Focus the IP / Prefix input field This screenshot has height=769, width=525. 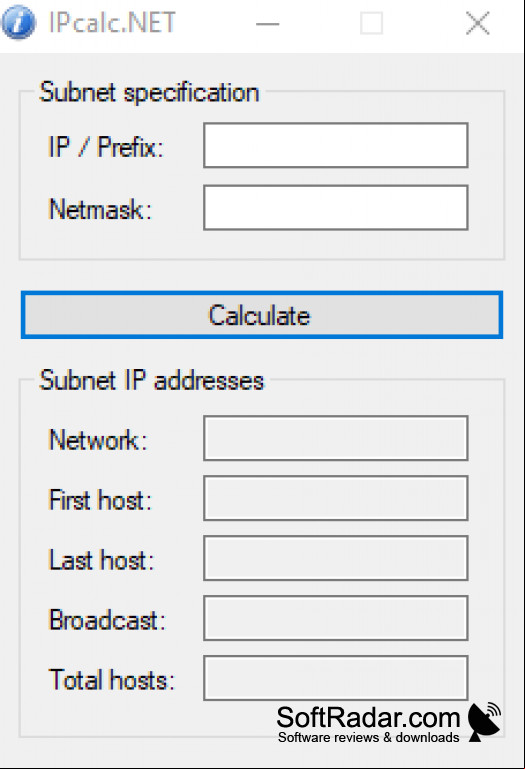[336, 145]
